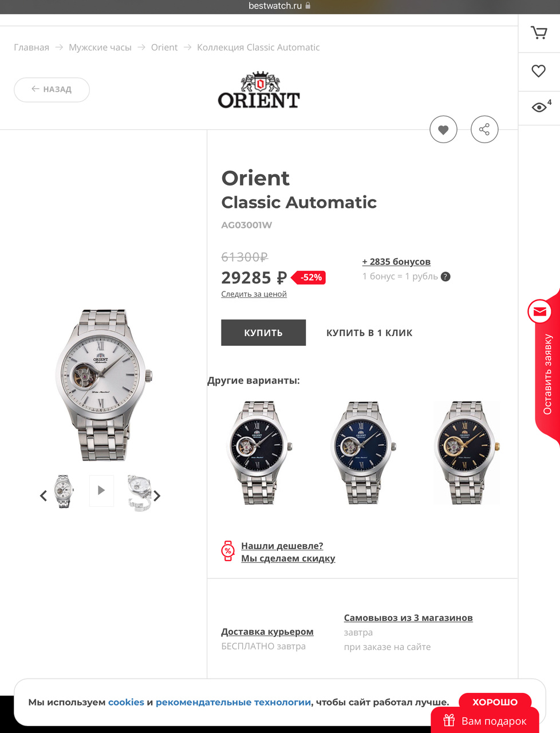Click the round share icon
The width and height of the screenshot is (560, 733).
pos(484,130)
